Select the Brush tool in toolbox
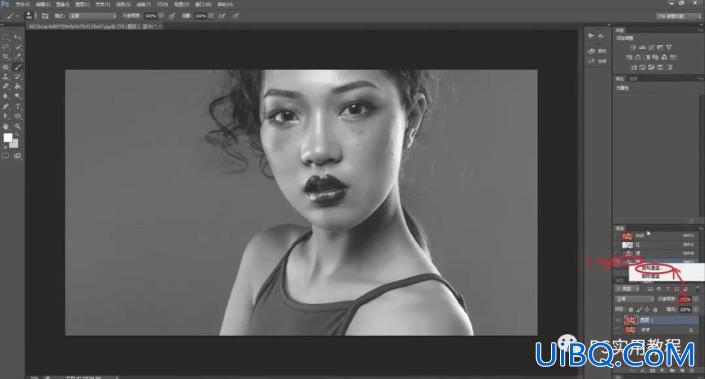This screenshot has width=705, height=379. coord(18,67)
